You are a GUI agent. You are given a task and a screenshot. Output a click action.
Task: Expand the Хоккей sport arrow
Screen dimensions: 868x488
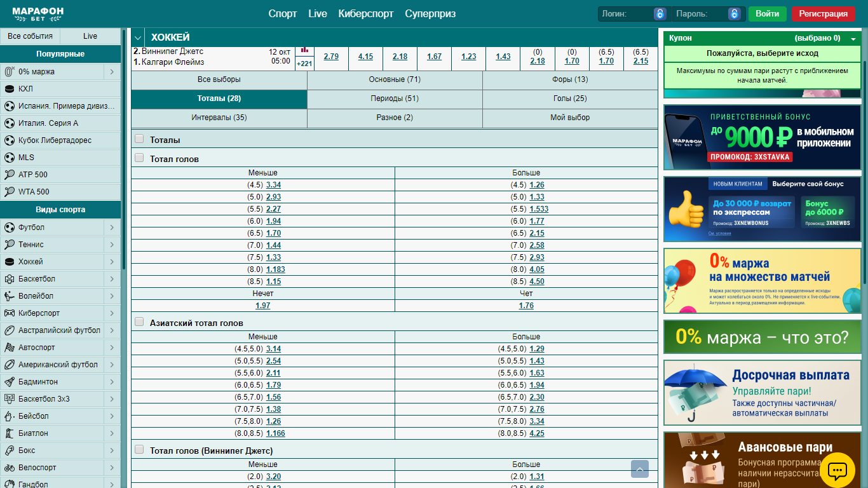click(112, 262)
